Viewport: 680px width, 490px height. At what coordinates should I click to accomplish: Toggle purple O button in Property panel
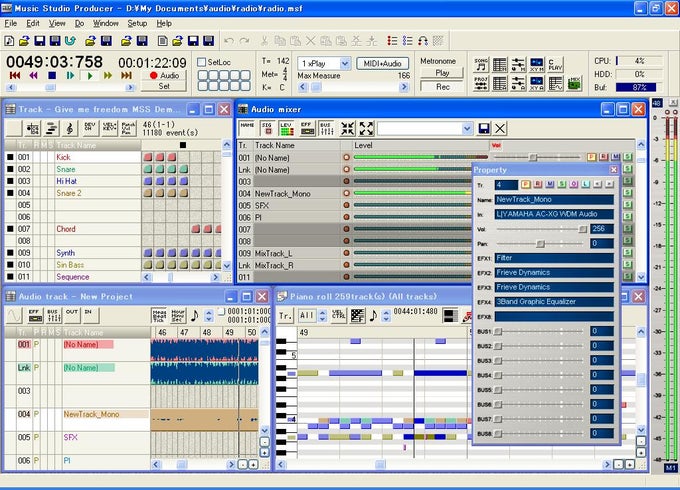click(574, 184)
